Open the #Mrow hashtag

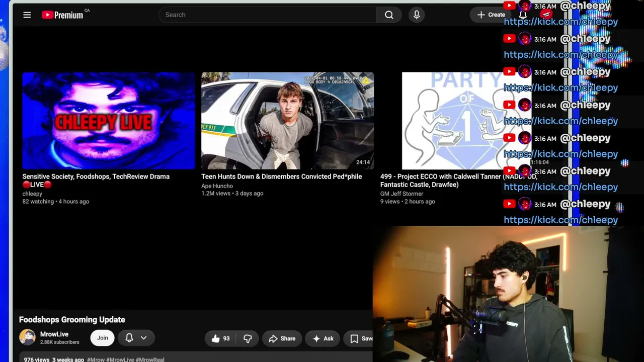[95, 359]
